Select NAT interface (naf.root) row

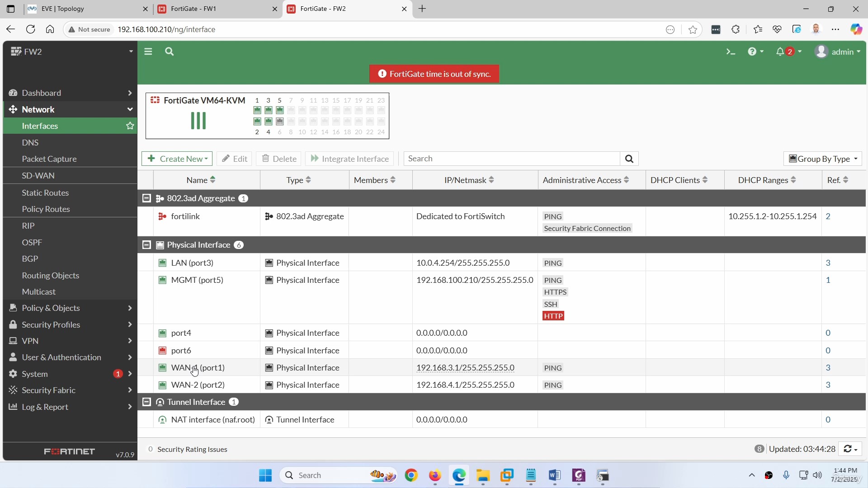pyautogui.click(x=502, y=419)
